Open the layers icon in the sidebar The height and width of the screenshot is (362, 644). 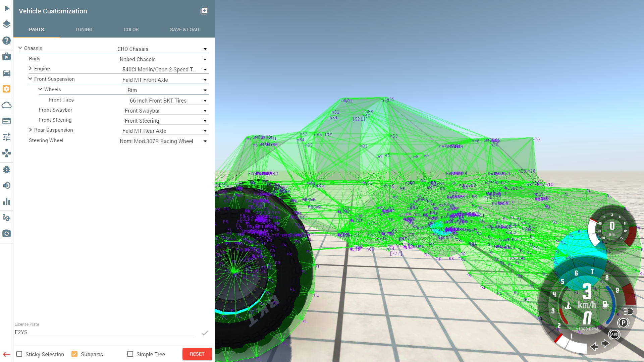click(7, 24)
